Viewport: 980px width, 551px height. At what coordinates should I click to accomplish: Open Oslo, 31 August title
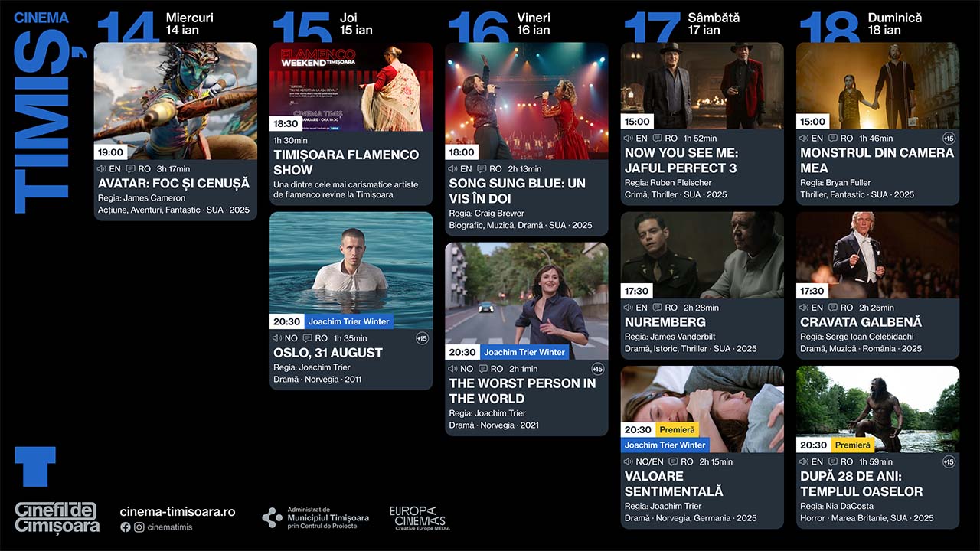point(328,353)
